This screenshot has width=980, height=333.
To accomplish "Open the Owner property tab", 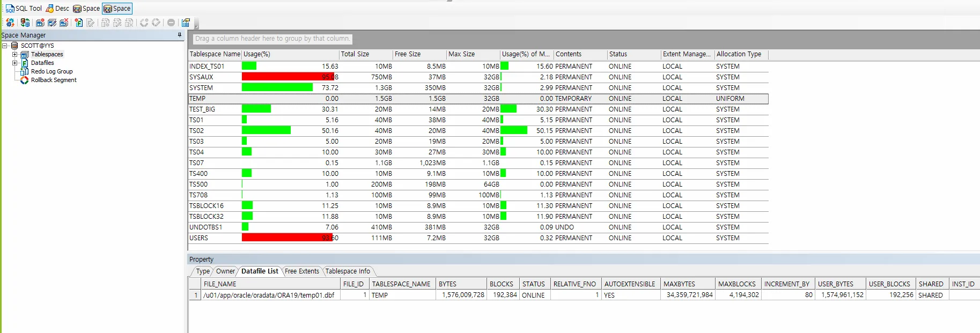I will point(225,271).
